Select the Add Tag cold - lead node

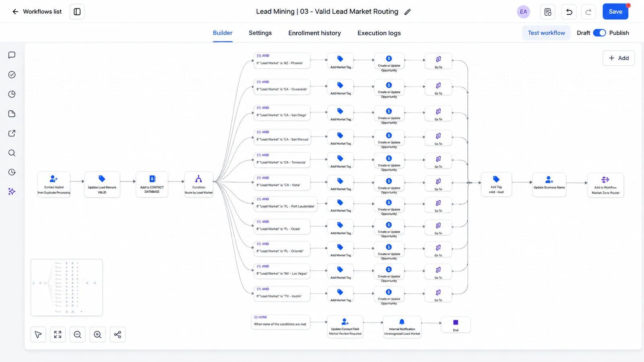click(496, 184)
